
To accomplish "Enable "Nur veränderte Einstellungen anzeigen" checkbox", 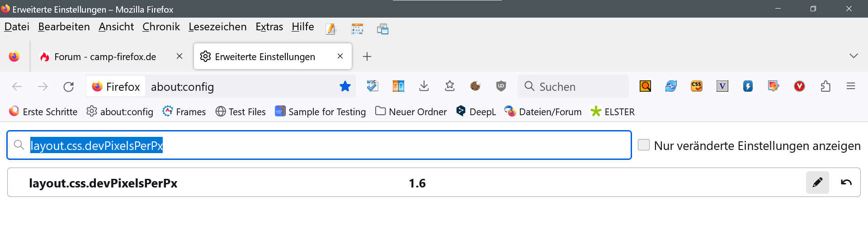I will tap(644, 145).
